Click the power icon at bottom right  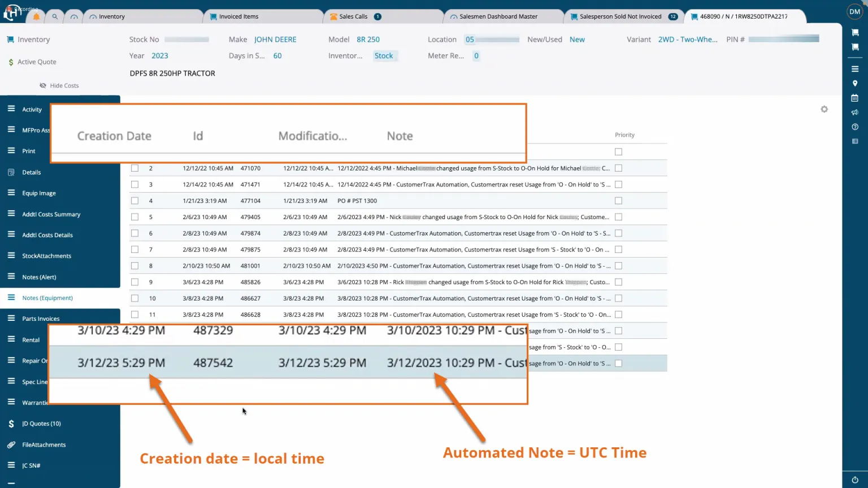(x=854, y=480)
